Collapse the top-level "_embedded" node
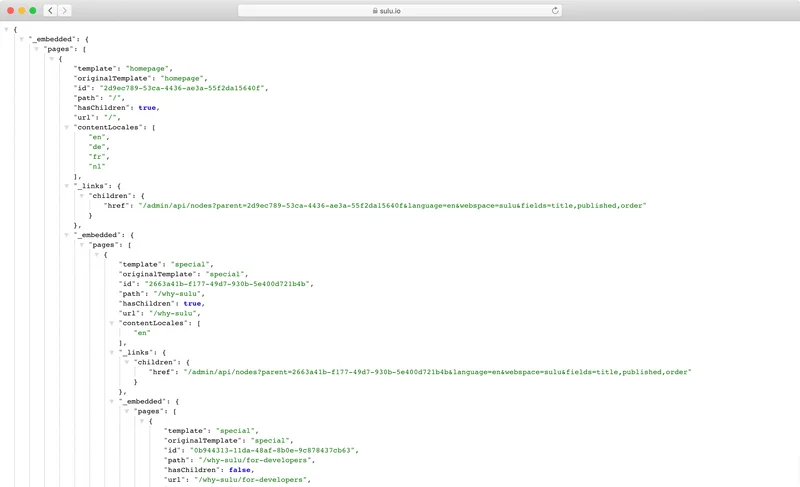The width and height of the screenshot is (800, 487). tap(22, 40)
